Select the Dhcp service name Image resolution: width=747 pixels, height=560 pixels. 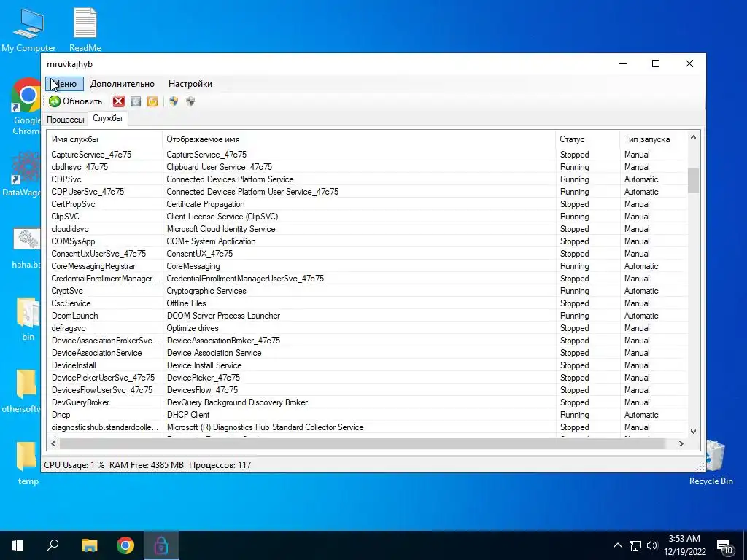(61, 414)
